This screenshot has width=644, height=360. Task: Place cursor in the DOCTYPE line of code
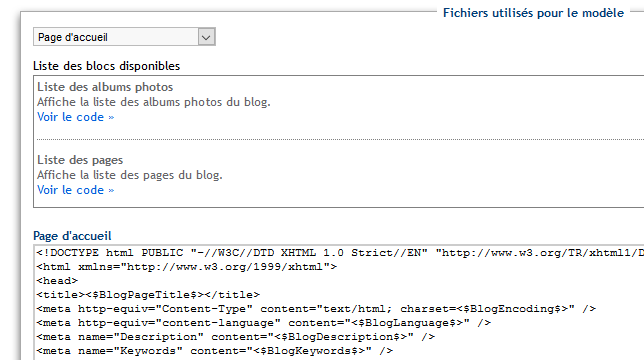coord(340,253)
